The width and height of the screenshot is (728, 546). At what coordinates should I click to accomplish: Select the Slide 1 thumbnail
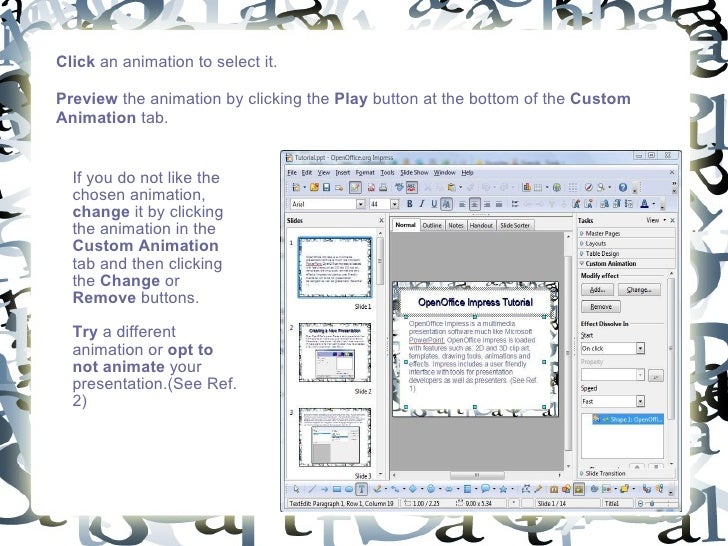coord(335,267)
